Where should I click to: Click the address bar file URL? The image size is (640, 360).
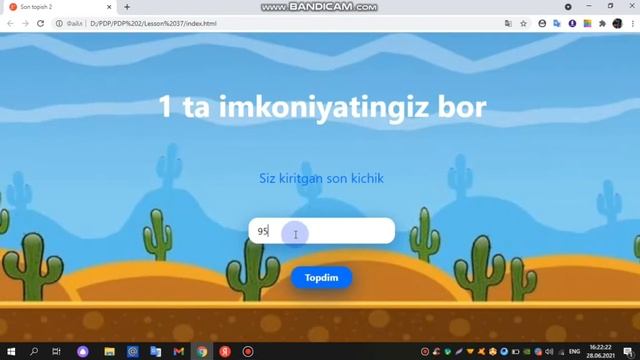pyautogui.click(x=153, y=24)
